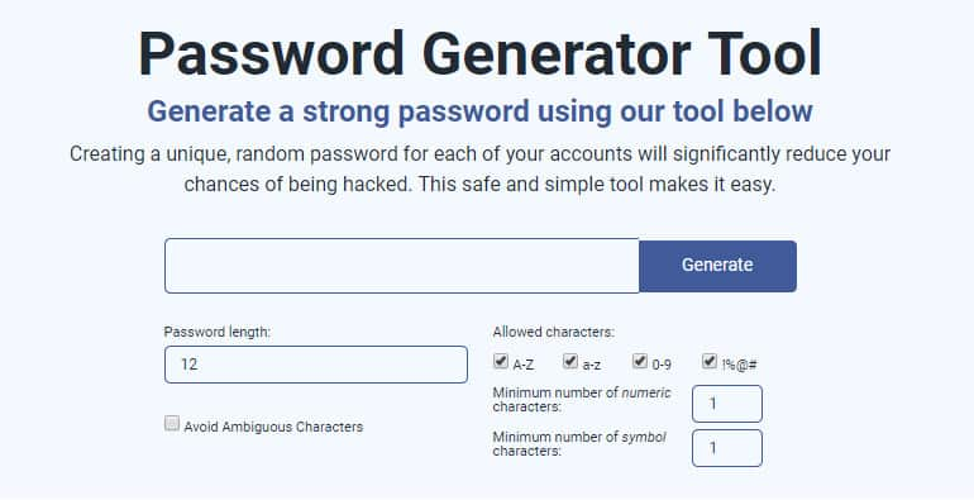The width and height of the screenshot is (974, 500).
Task: Toggle the !%@# symbols checkbox
Action: (709, 361)
